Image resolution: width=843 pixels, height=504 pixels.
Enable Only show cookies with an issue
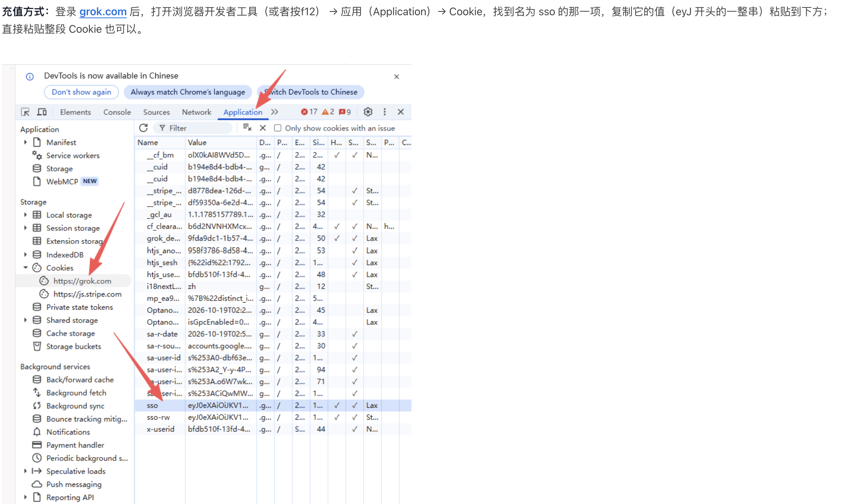(x=278, y=128)
